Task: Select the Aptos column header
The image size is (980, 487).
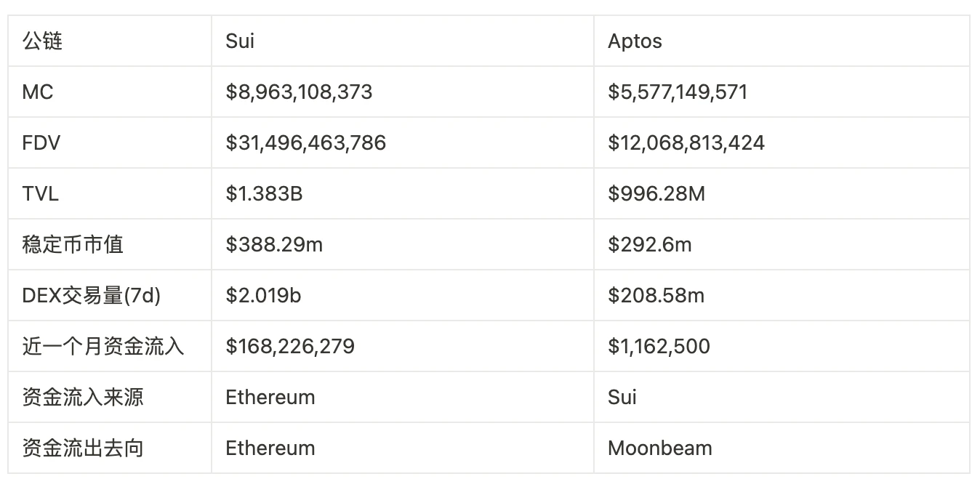Action: tap(635, 41)
